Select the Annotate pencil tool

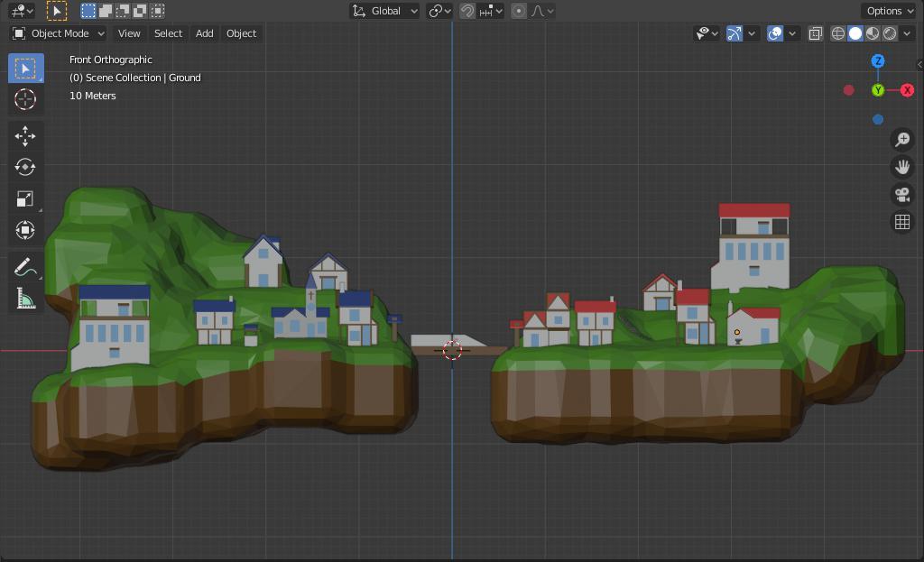point(25,268)
